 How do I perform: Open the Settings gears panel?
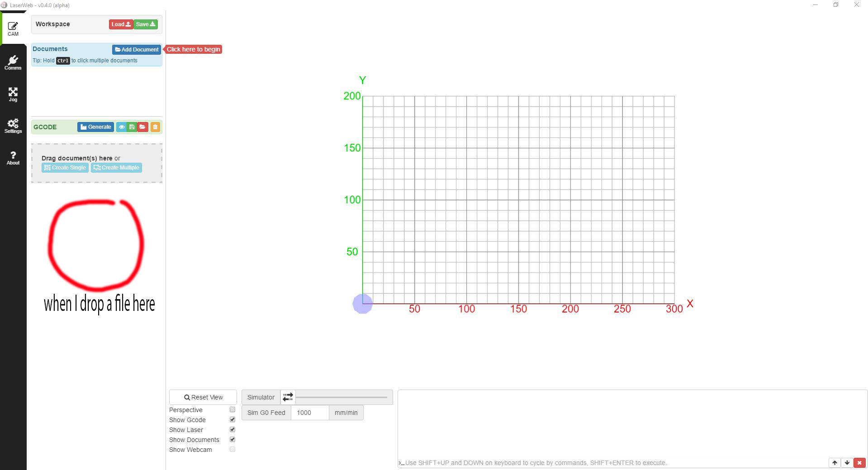13,126
